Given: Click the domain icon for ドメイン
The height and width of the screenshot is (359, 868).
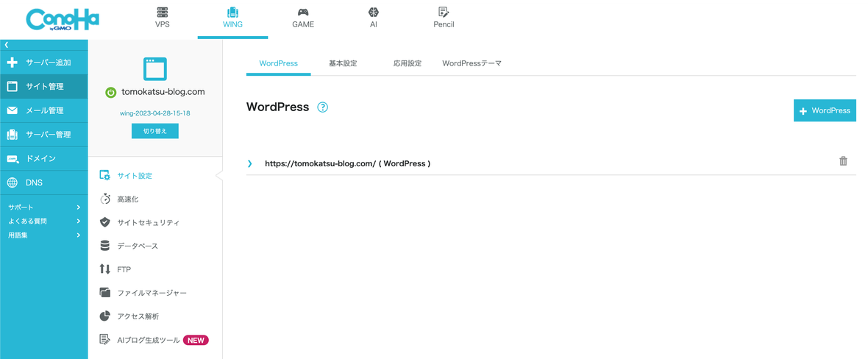Looking at the screenshot, I should pyautogui.click(x=13, y=159).
